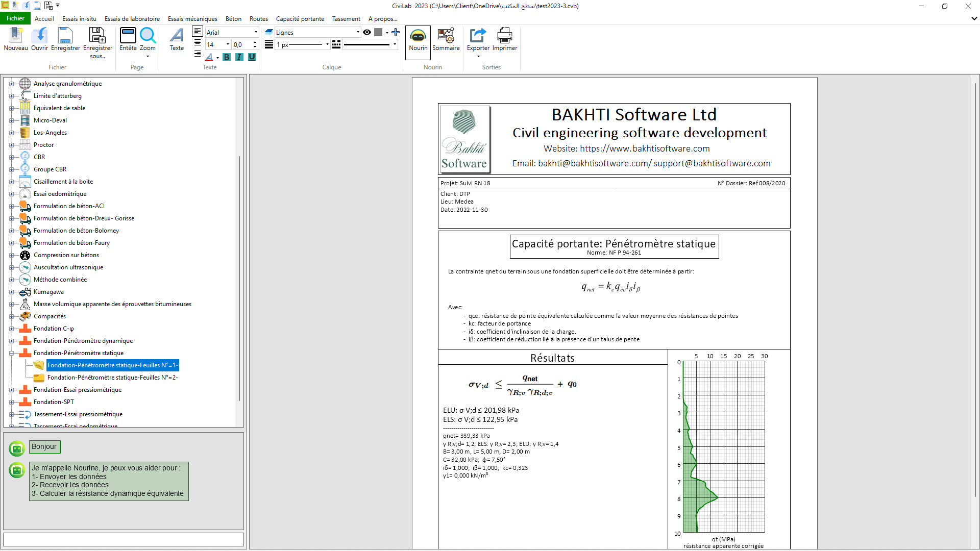This screenshot has width=980, height=551.
Task: Select Cisaillement à la boite item
Action: [63, 182]
